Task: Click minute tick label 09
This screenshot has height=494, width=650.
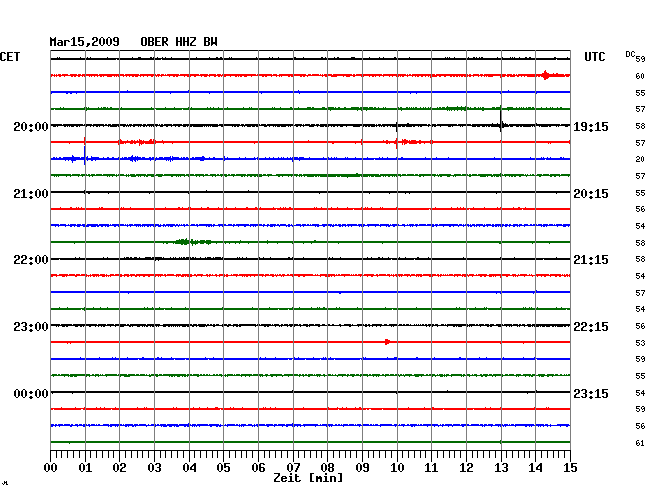Action: pyautogui.click(x=362, y=468)
